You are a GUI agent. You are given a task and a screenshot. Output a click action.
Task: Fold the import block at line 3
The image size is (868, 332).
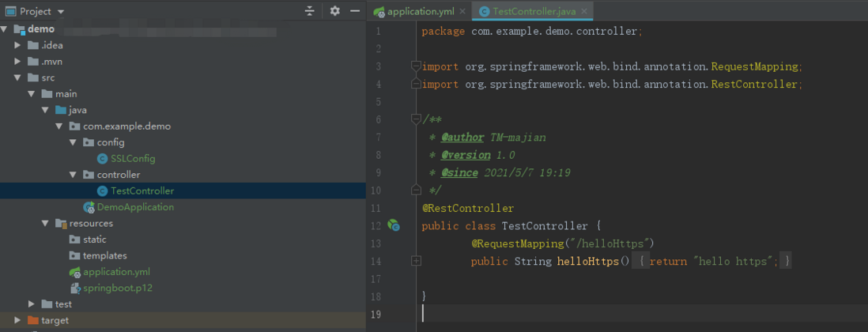point(416,66)
